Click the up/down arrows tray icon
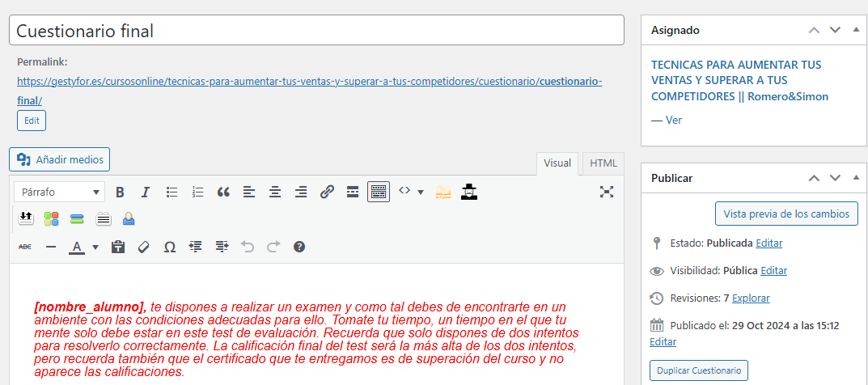868x385 pixels. point(25,219)
